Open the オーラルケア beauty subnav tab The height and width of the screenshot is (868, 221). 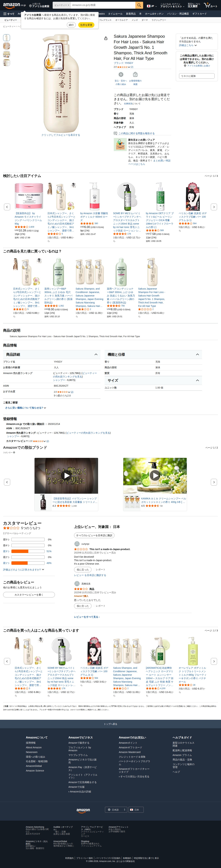coord(121,20)
